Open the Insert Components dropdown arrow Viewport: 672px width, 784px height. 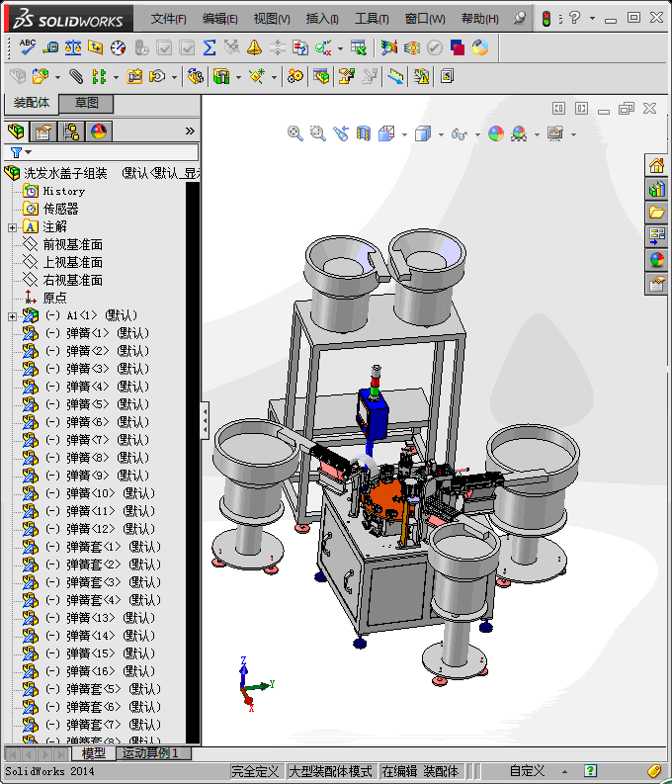tap(57, 77)
